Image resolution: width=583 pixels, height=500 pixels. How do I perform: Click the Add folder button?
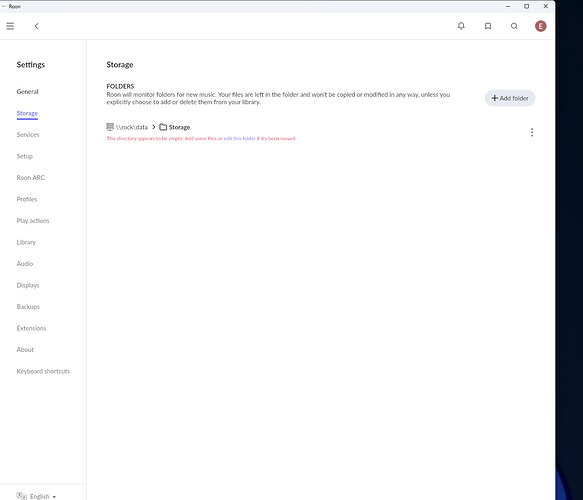click(510, 98)
